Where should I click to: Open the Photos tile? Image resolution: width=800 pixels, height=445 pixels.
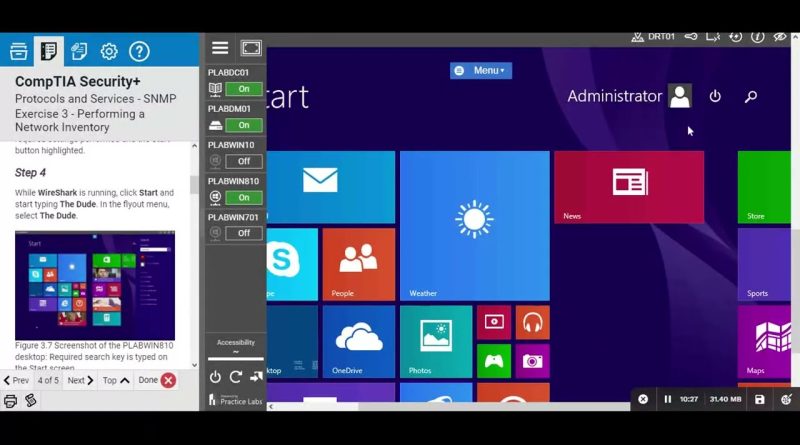pos(436,341)
